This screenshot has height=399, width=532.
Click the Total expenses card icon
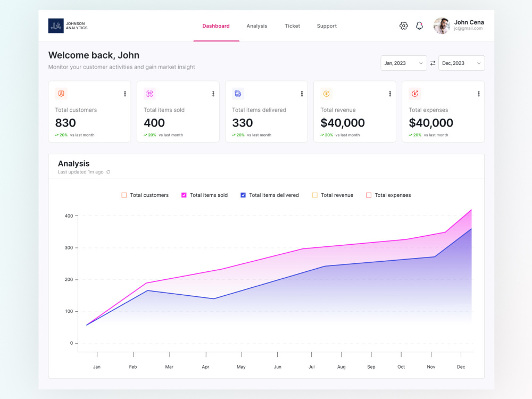tap(414, 94)
